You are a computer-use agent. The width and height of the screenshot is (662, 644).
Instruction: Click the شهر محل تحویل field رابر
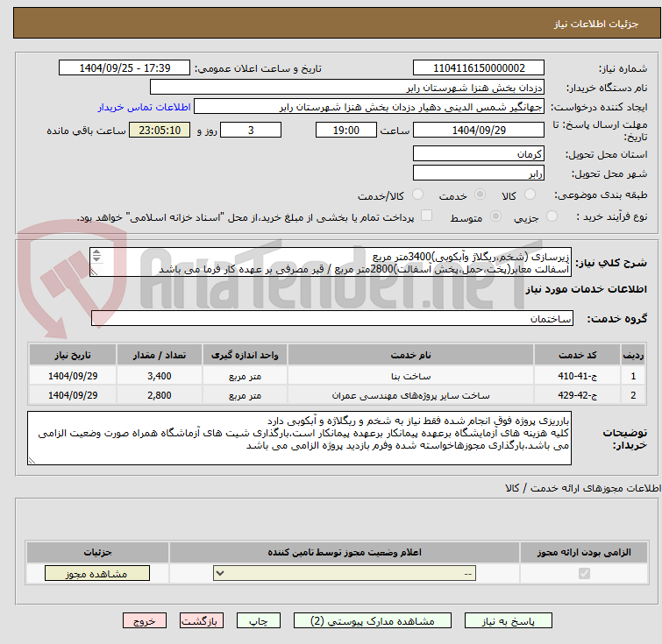pyautogui.click(x=479, y=173)
